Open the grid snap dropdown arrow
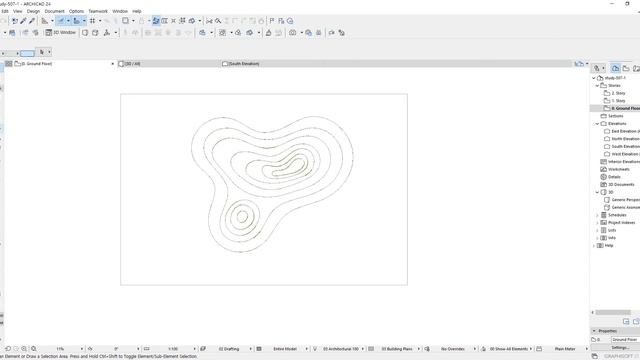Image resolution: width=640 pixels, height=360 pixels. pyautogui.click(x=100, y=21)
